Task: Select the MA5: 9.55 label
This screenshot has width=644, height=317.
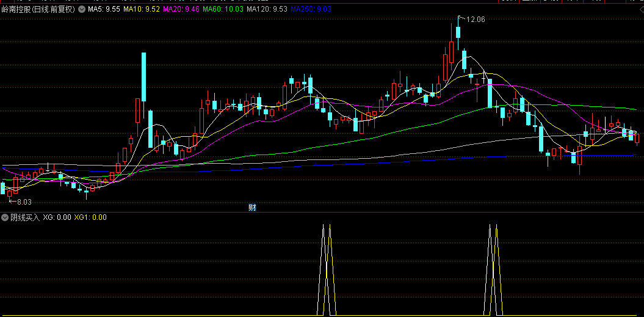Action: click(104, 9)
